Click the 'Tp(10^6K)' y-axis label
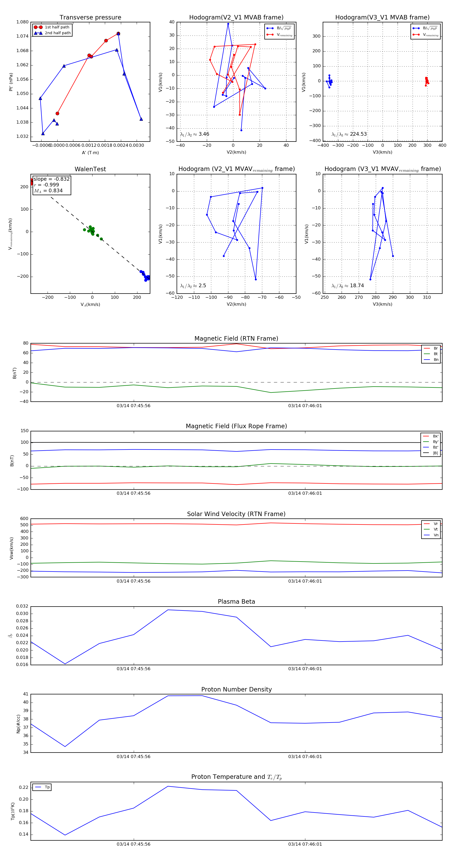The width and height of the screenshot is (473, 868). click(13, 811)
